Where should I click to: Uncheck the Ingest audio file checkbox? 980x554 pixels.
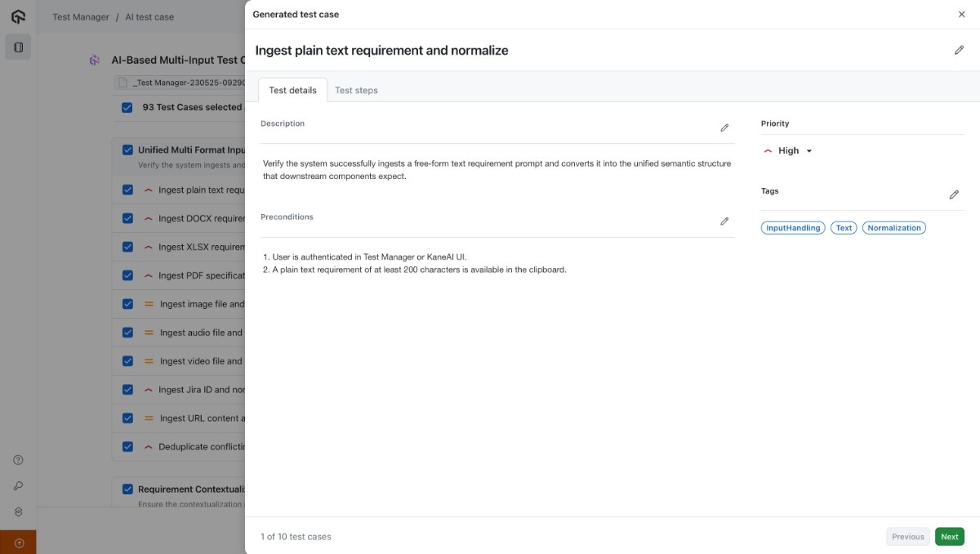point(127,333)
